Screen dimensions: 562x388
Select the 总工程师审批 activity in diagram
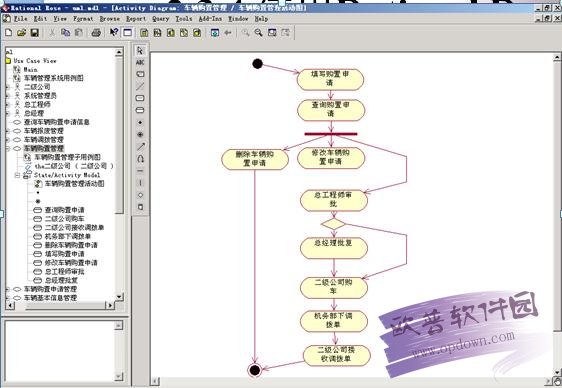pos(334,201)
